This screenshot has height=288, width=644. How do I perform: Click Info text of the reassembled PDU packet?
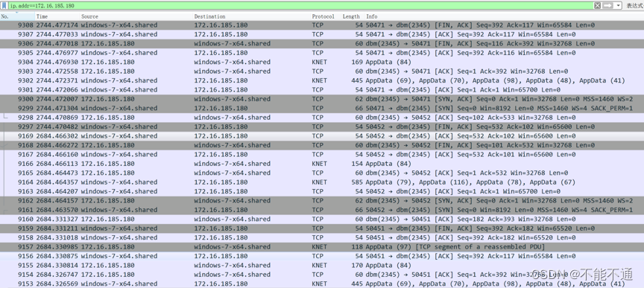455,247
